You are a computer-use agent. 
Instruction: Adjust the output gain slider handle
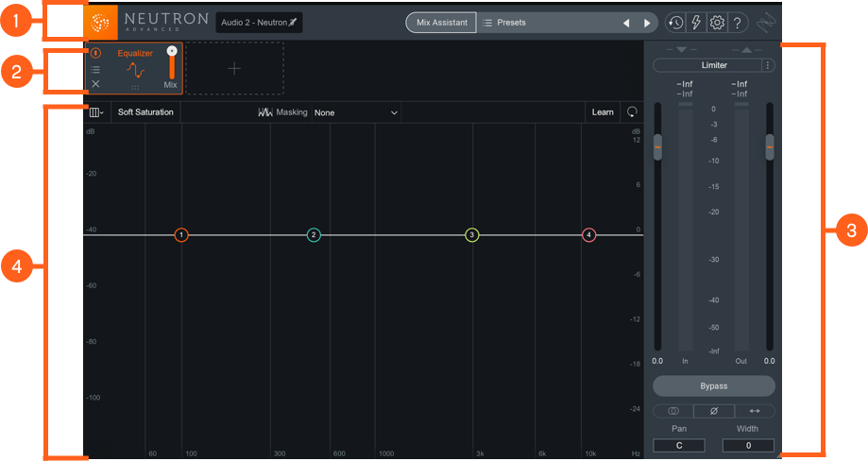click(x=770, y=147)
